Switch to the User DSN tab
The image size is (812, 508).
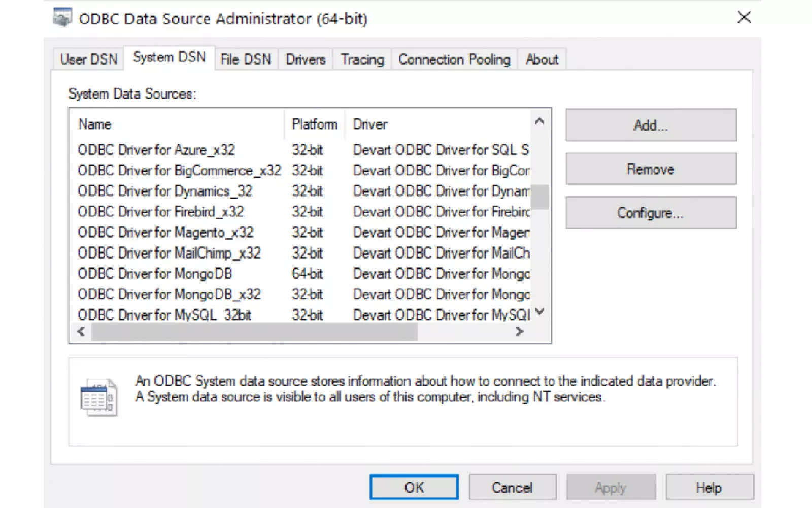(x=89, y=59)
